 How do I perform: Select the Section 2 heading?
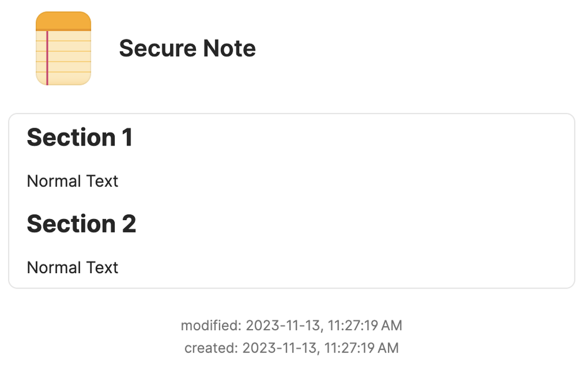81,224
